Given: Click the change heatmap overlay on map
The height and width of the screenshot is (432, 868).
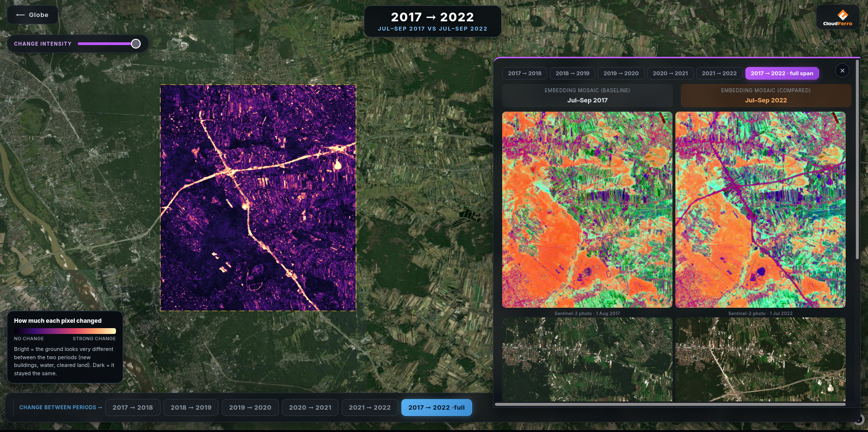Looking at the screenshot, I should pyautogui.click(x=258, y=198).
